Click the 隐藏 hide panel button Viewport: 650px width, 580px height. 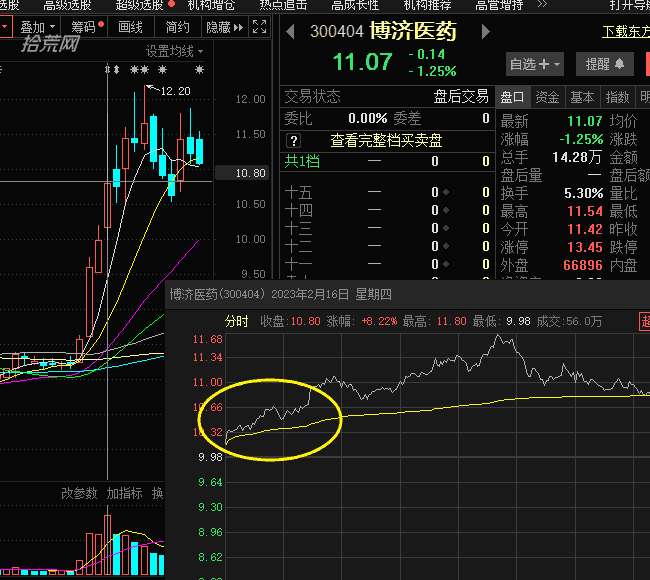tap(224, 27)
